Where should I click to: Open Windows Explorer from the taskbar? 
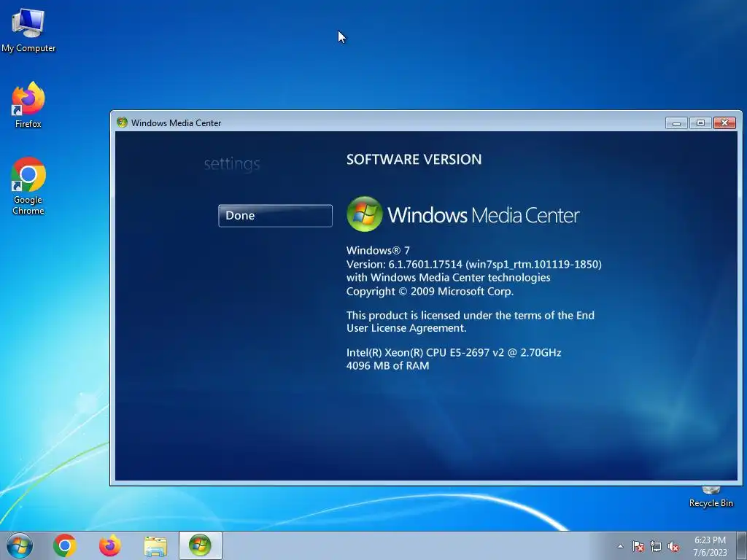[x=155, y=546]
